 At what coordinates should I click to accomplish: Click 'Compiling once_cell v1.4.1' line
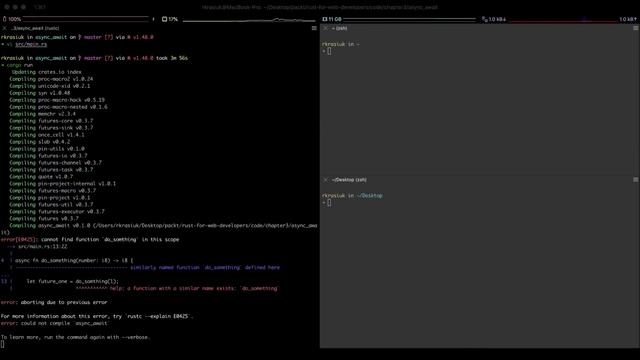47,135
